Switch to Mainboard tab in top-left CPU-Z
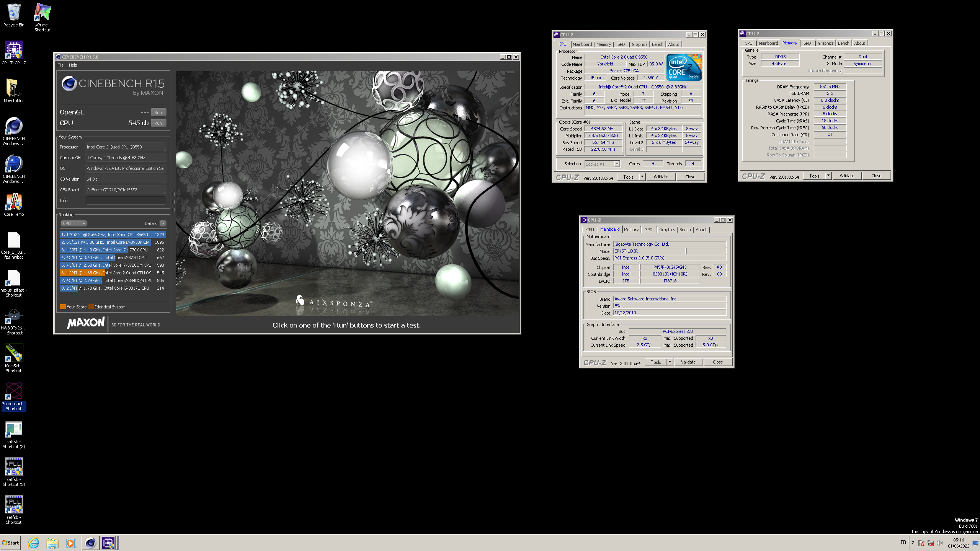 point(582,44)
